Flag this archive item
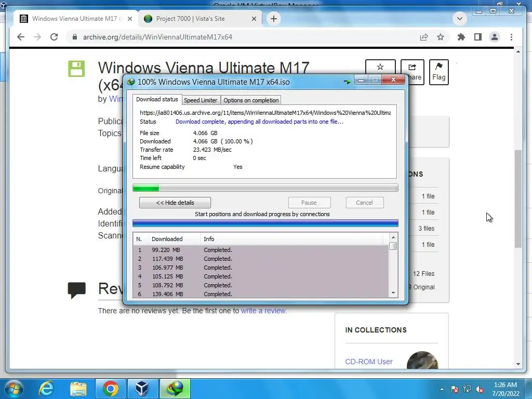This screenshot has height=399, width=532. tap(438, 72)
